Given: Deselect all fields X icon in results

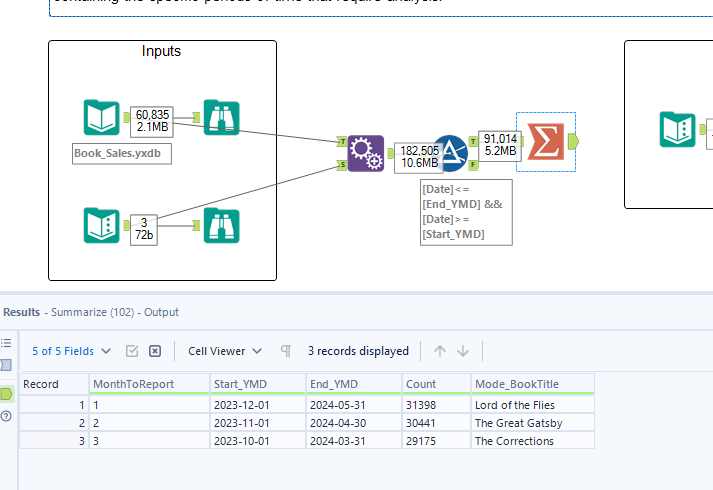Looking at the screenshot, I should point(155,351).
